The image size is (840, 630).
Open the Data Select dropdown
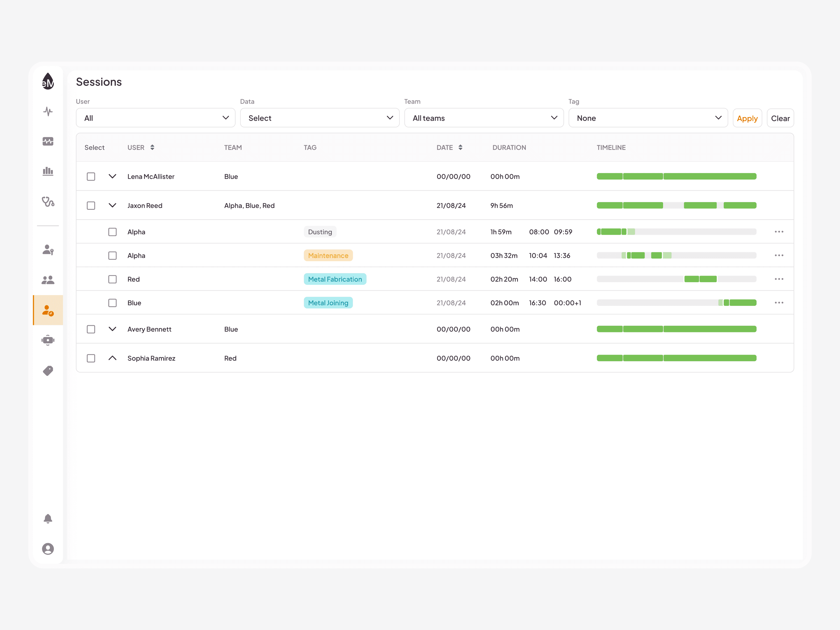tap(320, 118)
